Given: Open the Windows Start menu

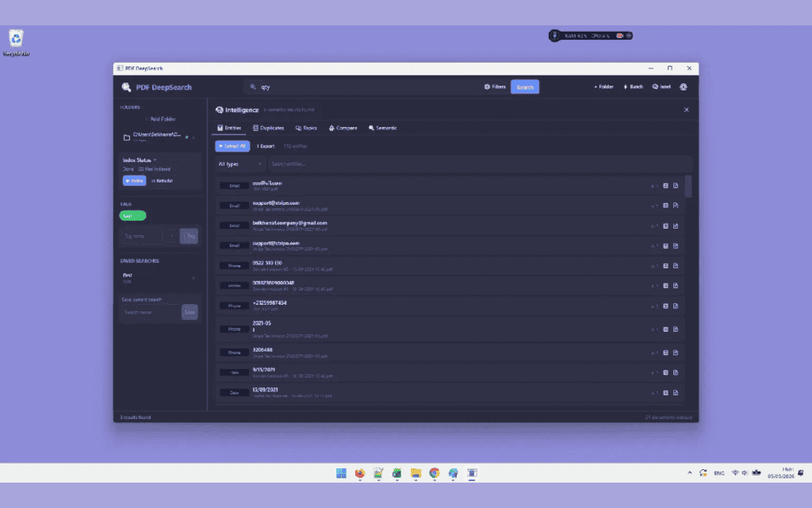Looking at the screenshot, I should 341,473.
